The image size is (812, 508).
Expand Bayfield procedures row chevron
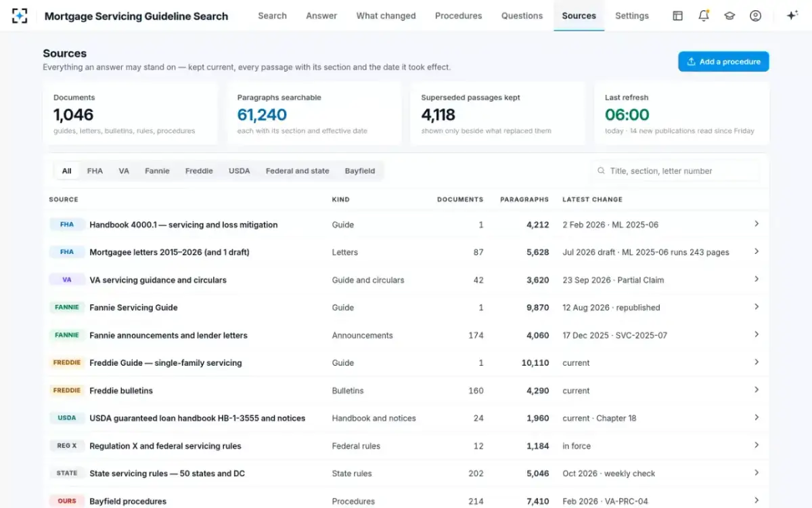point(757,501)
